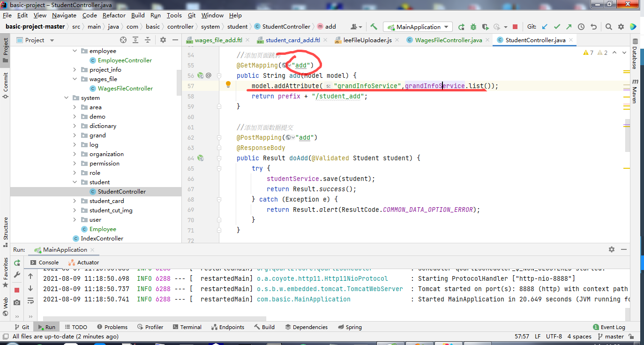Click the Build Project hammer icon
Screen dimensions: 644x345
coord(374,27)
